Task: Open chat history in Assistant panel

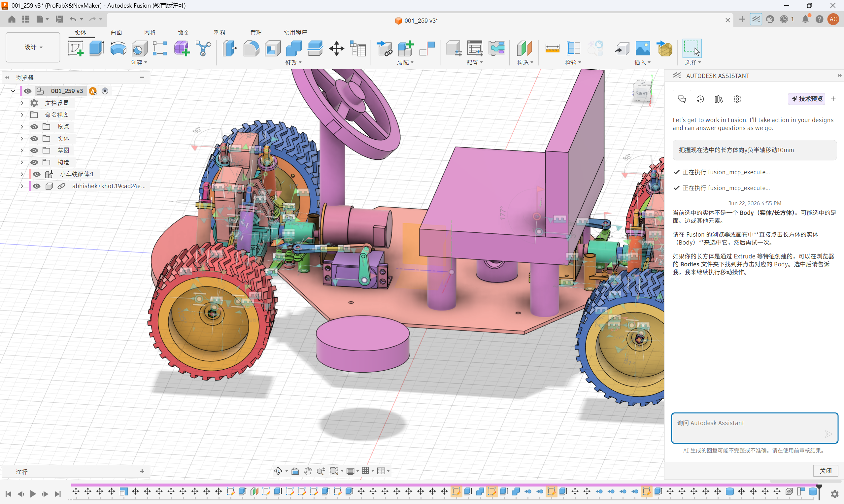Action: pyautogui.click(x=700, y=99)
